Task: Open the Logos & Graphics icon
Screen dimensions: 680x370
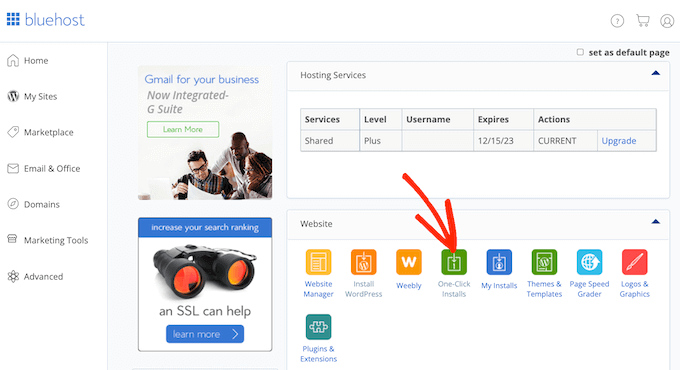Action: click(x=634, y=262)
